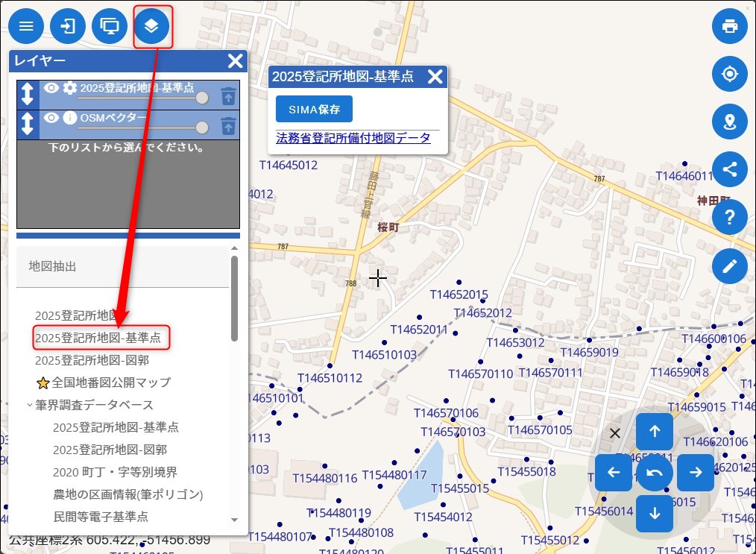The width and height of the screenshot is (756, 554).
Task: Click the layer list scroll down arrow
Action: 234,520
